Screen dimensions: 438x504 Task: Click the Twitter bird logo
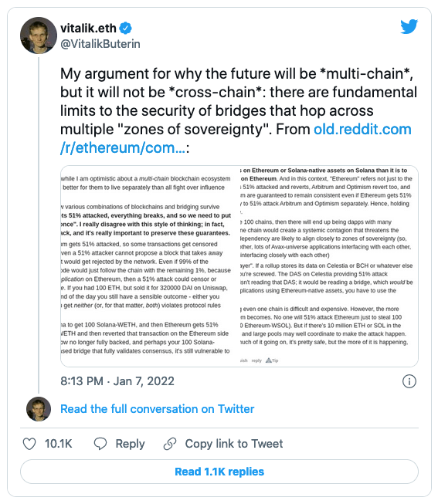tap(409, 26)
